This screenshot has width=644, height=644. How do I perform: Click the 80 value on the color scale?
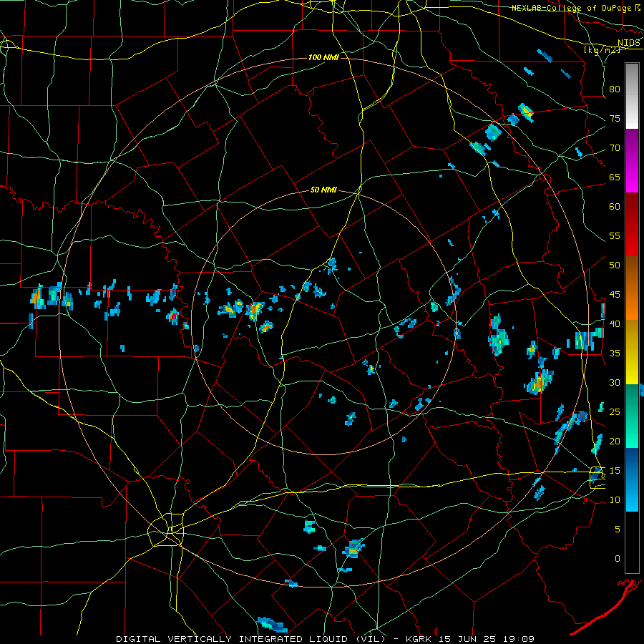[x=615, y=89]
